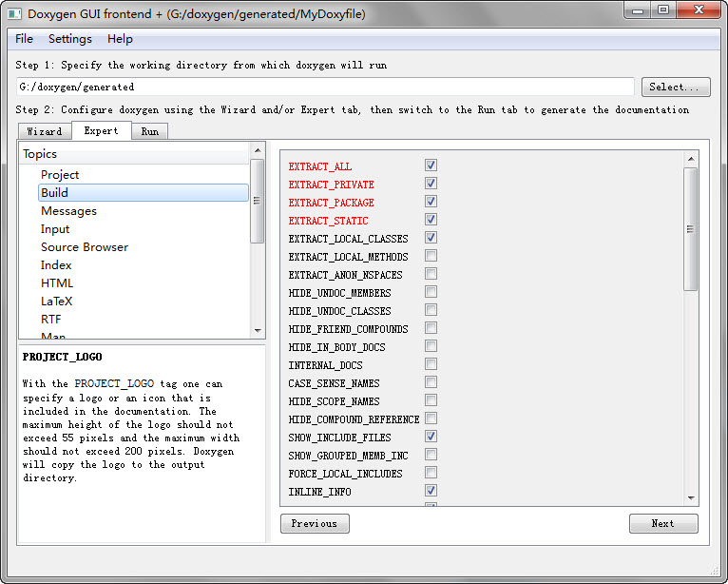Image resolution: width=728 pixels, height=584 pixels.
Task: Click the working directory input field
Action: click(325, 87)
